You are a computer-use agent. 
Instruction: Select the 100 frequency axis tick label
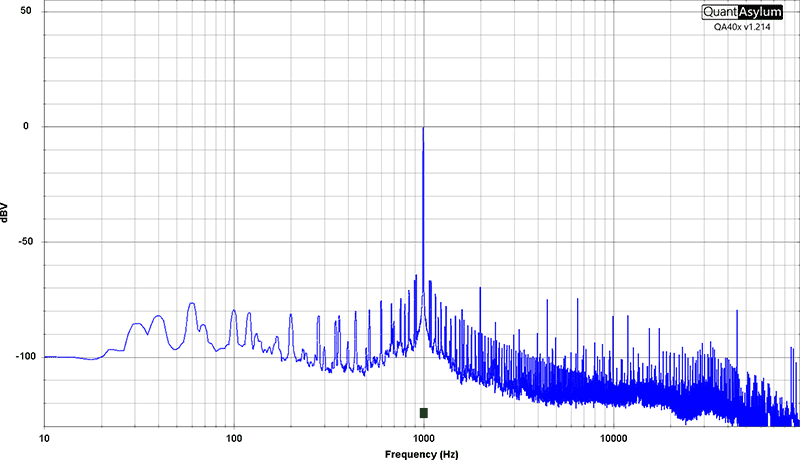point(233,439)
